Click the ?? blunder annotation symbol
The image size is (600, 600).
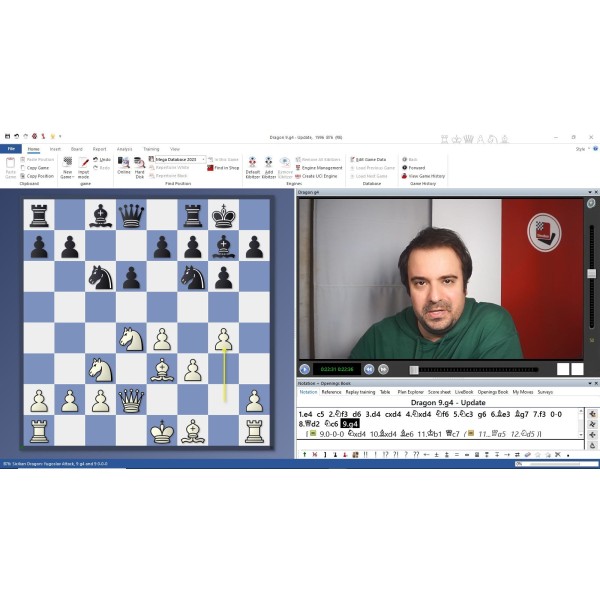click(416, 455)
